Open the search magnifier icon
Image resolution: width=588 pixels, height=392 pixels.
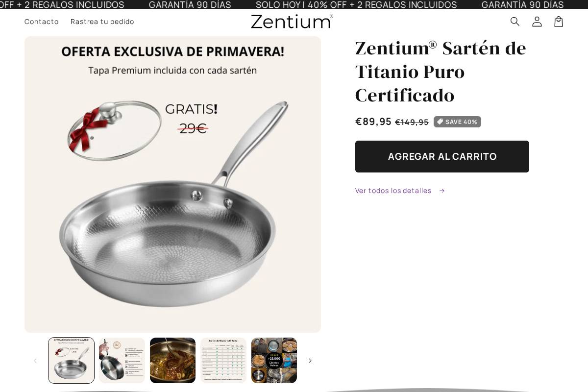[x=515, y=22]
